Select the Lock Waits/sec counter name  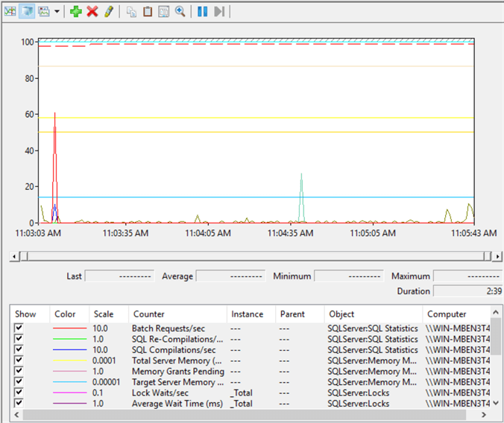[x=160, y=392]
